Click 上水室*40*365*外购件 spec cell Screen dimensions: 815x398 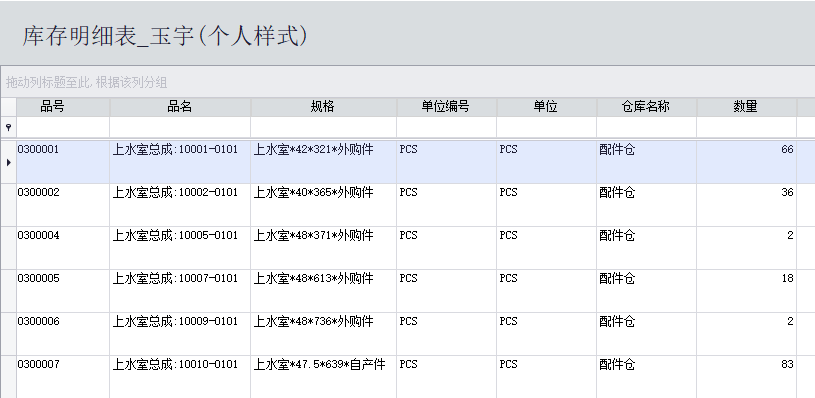(323, 205)
